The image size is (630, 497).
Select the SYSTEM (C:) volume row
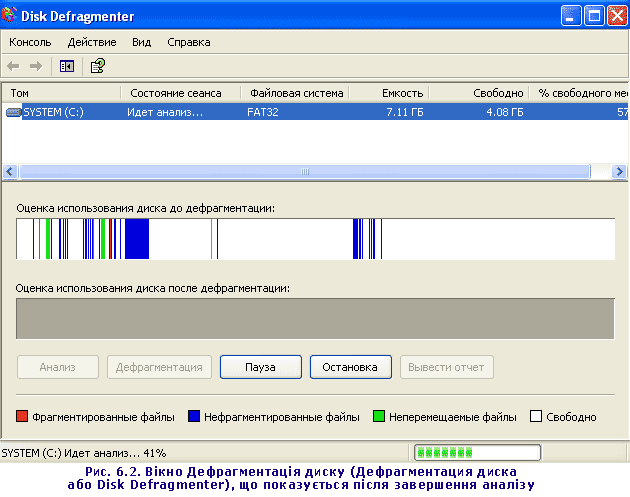[x=315, y=112]
